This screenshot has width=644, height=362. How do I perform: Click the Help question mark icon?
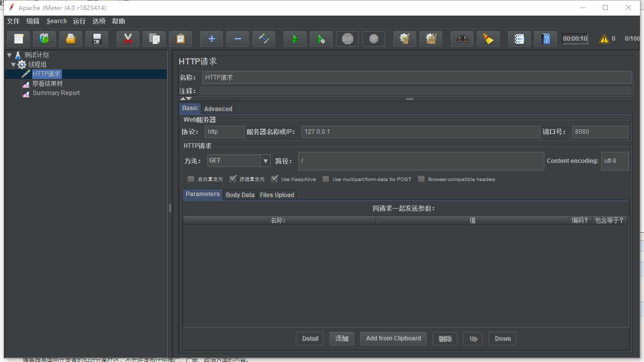pyautogui.click(x=545, y=39)
